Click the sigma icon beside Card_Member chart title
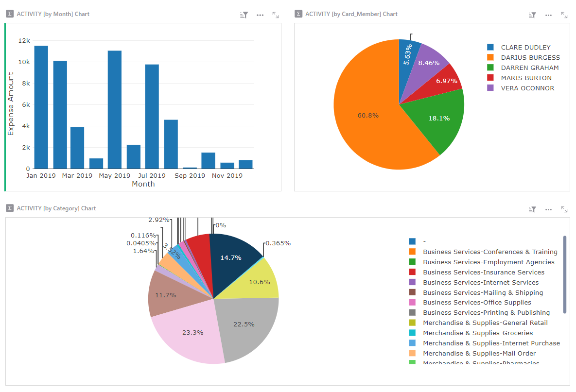 (x=298, y=14)
